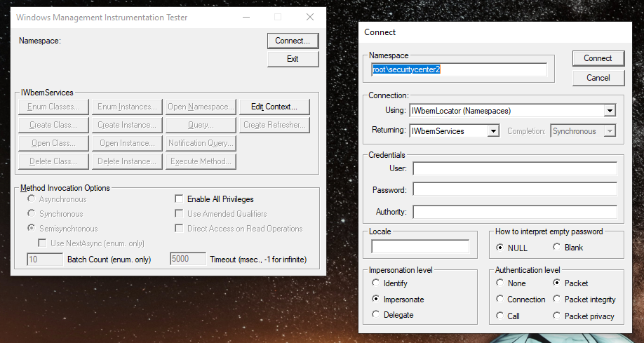Pick the Connection authentication level
The width and height of the screenshot is (644, 343).
click(499, 300)
